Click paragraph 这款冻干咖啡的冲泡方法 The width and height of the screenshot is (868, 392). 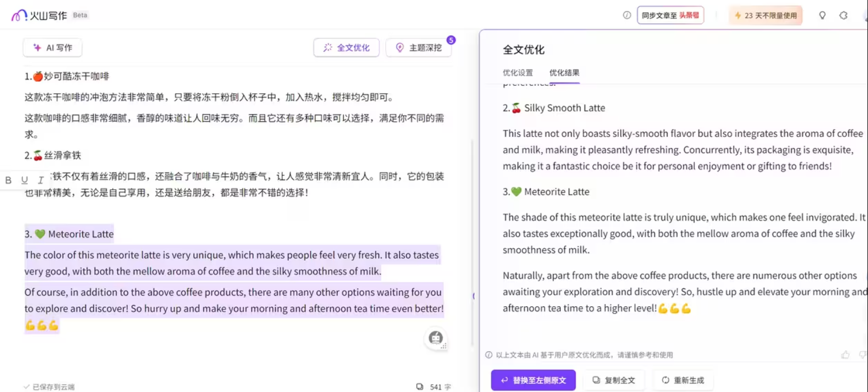click(x=209, y=97)
